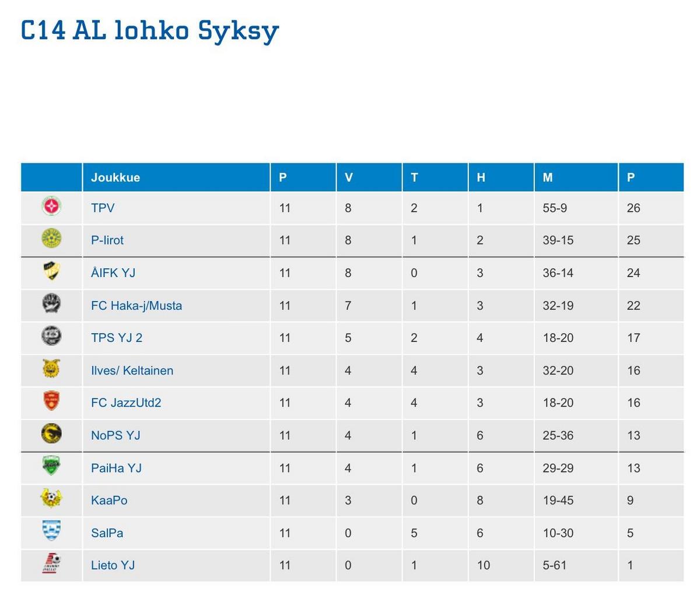
Task: Click the Joukkue column header
Action: [116, 177]
